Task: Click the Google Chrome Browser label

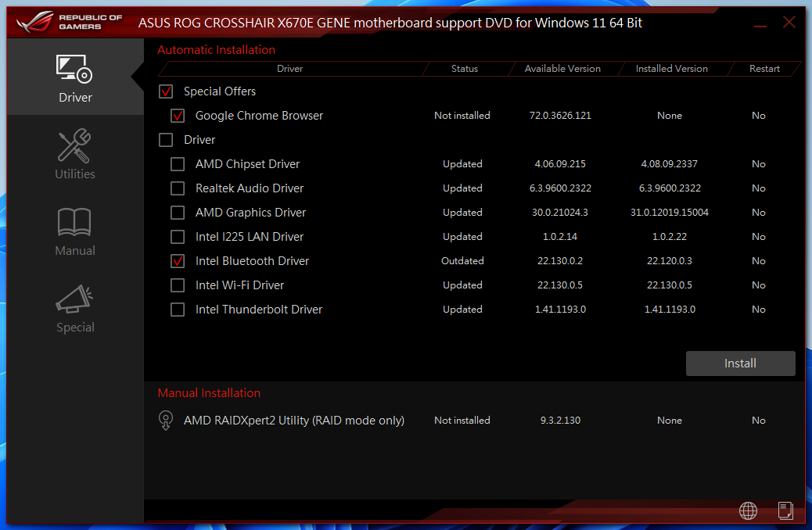Action: [x=259, y=116]
